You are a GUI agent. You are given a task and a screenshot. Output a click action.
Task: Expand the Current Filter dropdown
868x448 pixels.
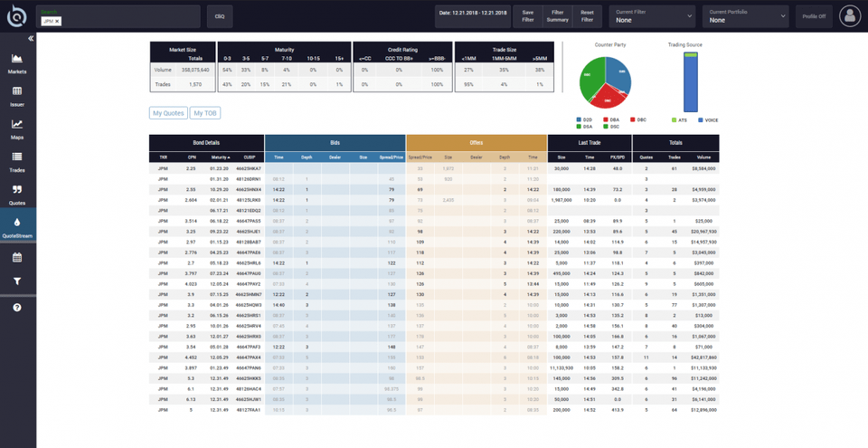click(652, 16)
